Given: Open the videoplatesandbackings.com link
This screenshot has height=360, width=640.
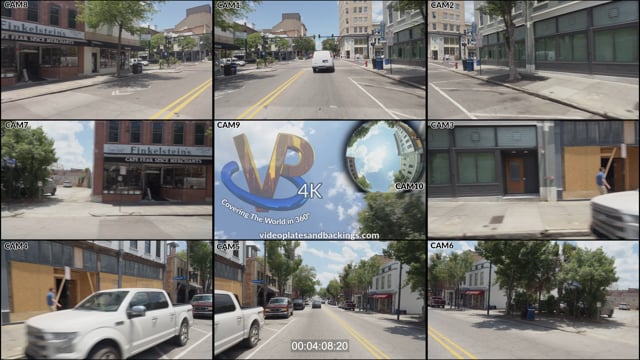Looking at the screenshot, I should pos(319,235).
